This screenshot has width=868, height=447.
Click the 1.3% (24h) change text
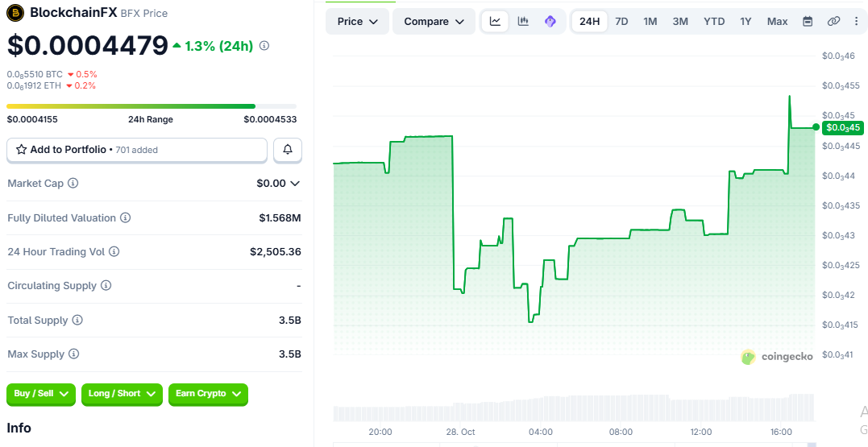tap(218, 46)
